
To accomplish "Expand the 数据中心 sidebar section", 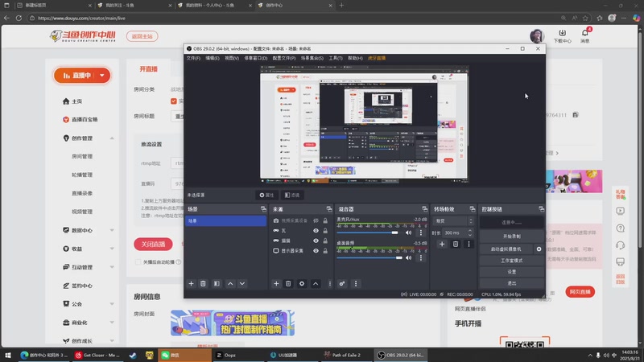I will (x=112, y=230).
